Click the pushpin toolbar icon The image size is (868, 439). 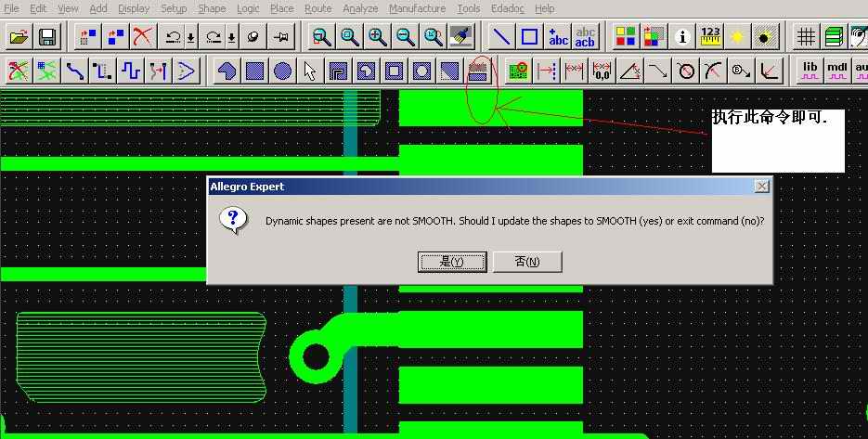pyautogui.click(x=280, y=37)
